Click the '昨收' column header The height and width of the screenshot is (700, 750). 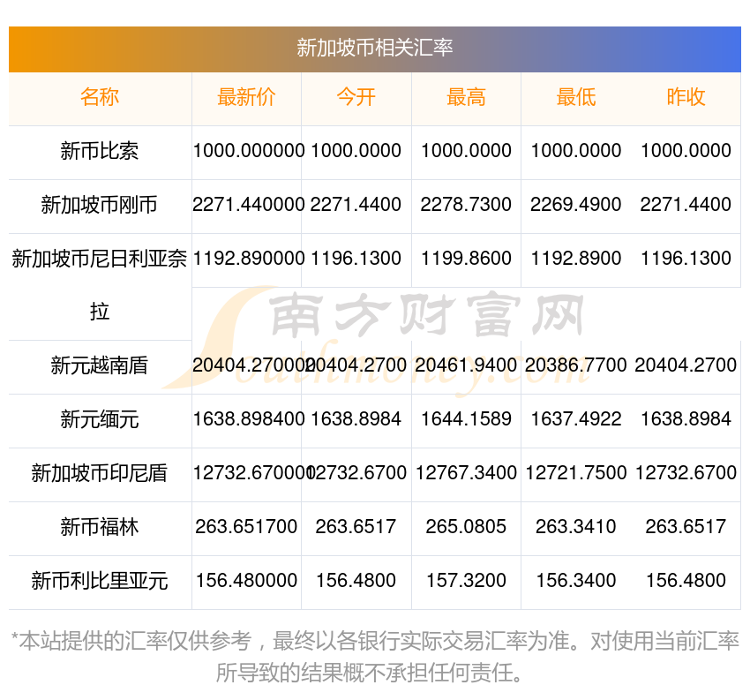pos(686,97)
